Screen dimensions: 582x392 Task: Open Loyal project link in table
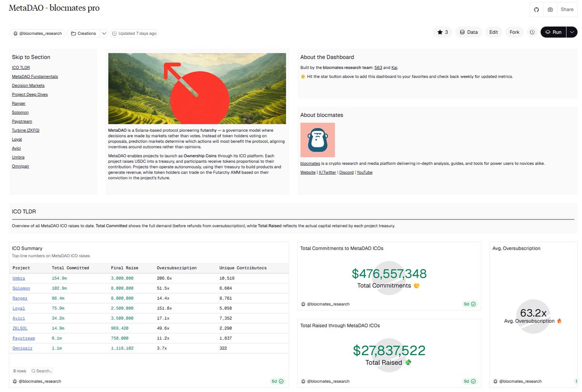click(18, 308)
